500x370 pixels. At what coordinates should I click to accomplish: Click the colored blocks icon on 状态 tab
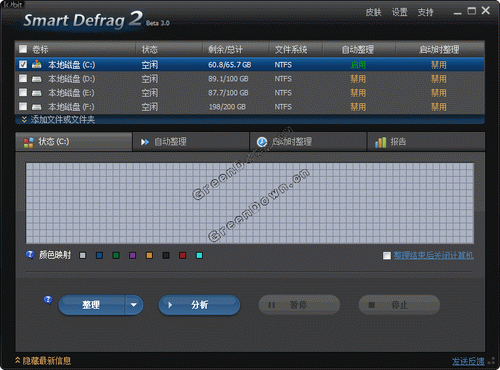click(29, 142)
